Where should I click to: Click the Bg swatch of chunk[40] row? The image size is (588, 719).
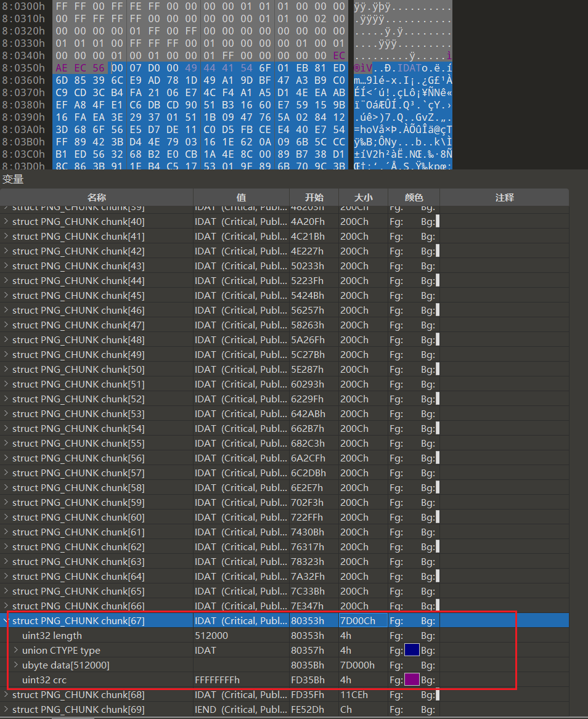click(438, 221)
